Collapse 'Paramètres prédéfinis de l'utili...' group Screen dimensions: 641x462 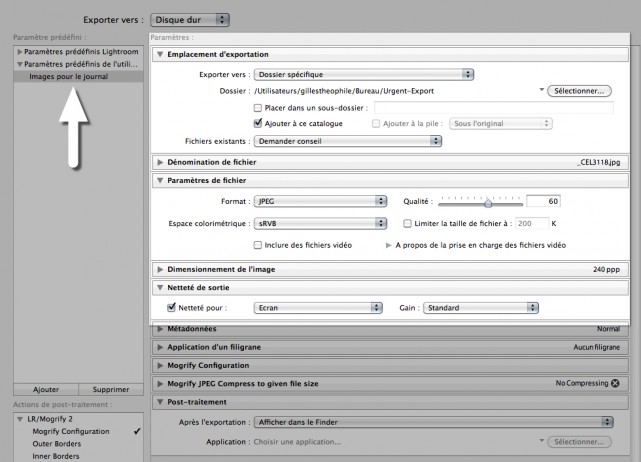19,64
